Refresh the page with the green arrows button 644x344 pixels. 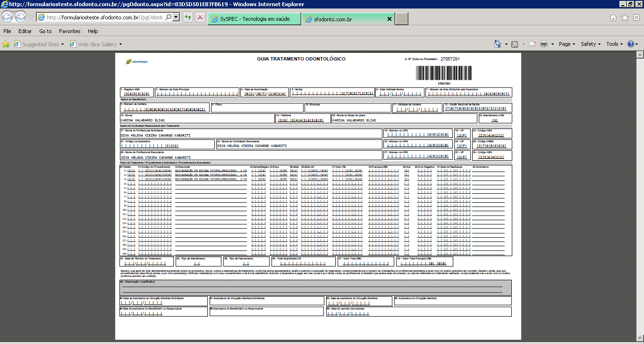188,17
